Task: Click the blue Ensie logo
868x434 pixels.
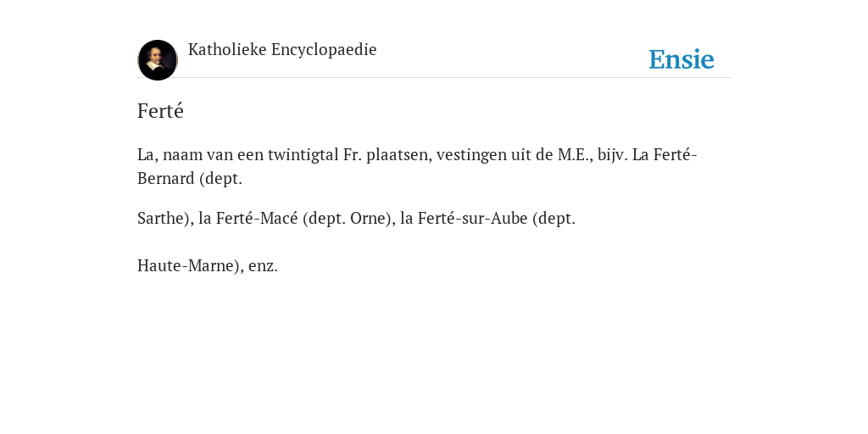Action: click(x=682, y=60)
